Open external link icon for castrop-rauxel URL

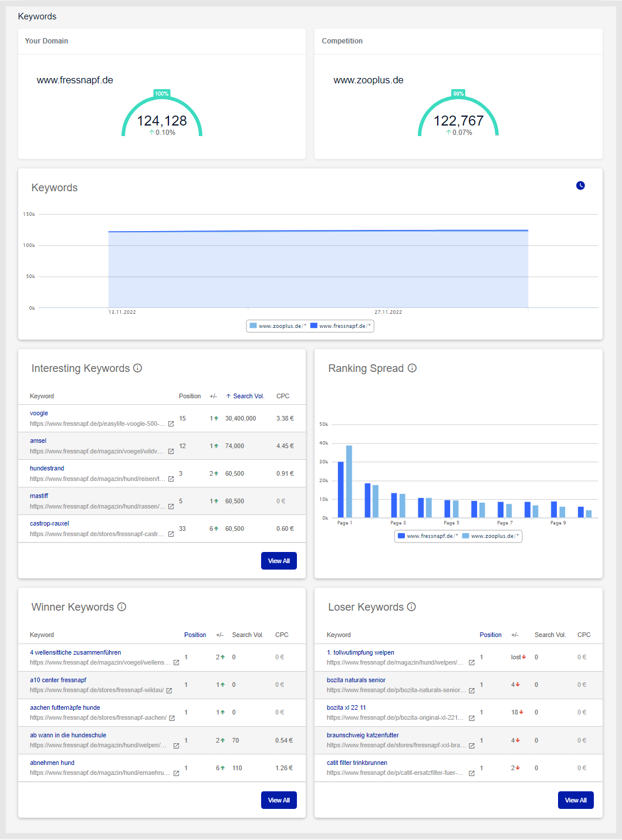point(171,534)
